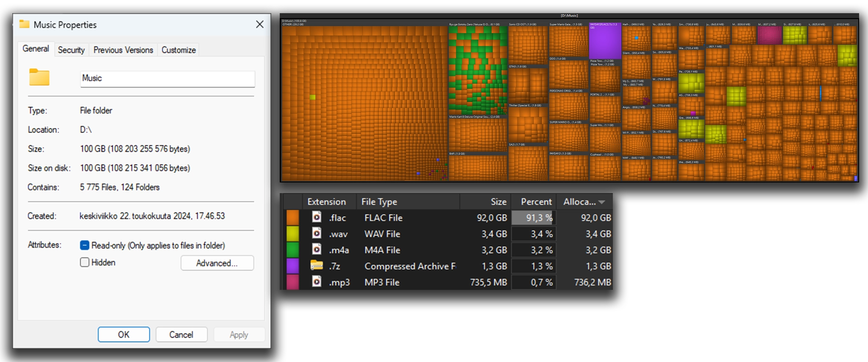Click the Music folder name field
The height and width of the screenshot is (362, 868).
coord(167,79)
